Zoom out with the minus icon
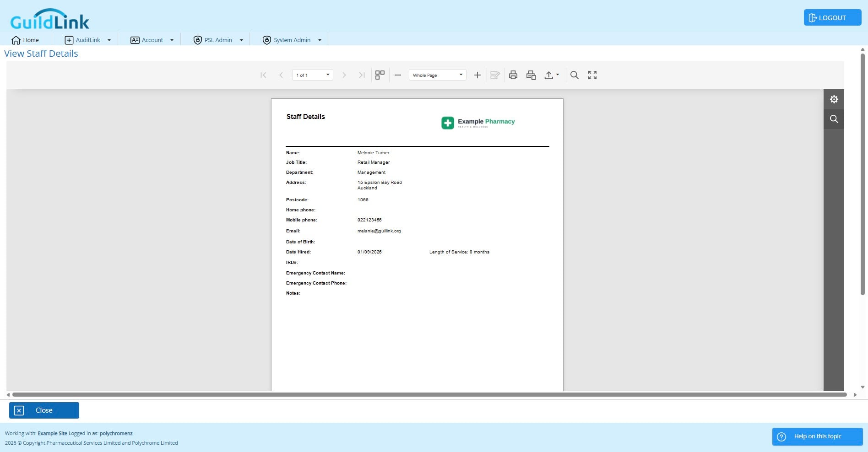The height and width of the screenshot is (452, 868). pyautogui.click(x=398, y=75)
